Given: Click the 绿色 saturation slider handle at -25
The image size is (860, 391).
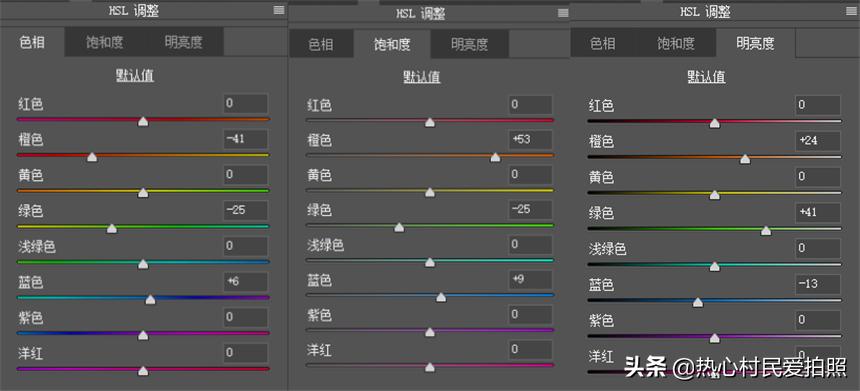Looking at the screenshot, I should pos(399,227).
